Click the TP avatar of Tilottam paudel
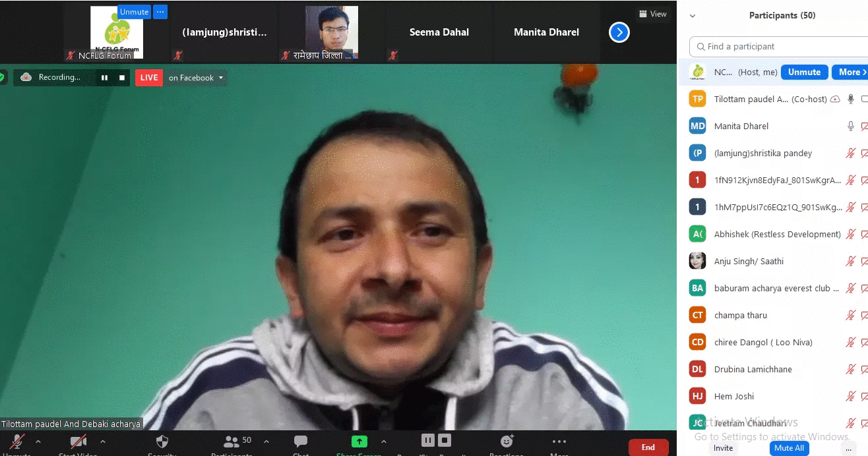The image size is (868, 456). (697, 99)
